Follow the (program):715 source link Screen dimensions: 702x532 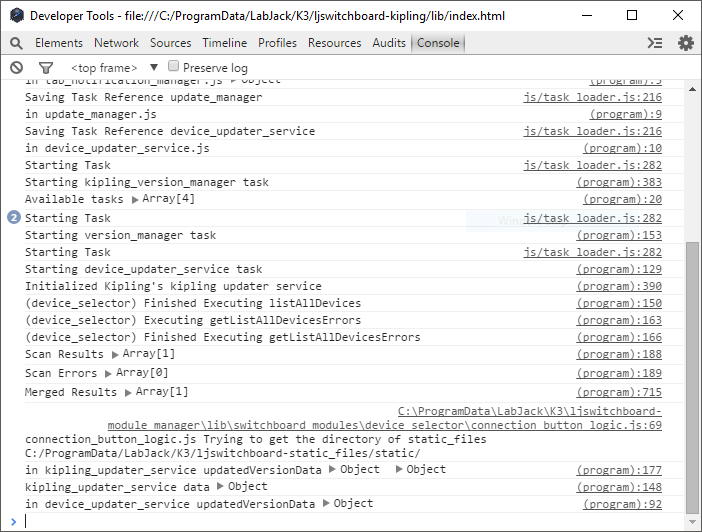coord(619,393)
